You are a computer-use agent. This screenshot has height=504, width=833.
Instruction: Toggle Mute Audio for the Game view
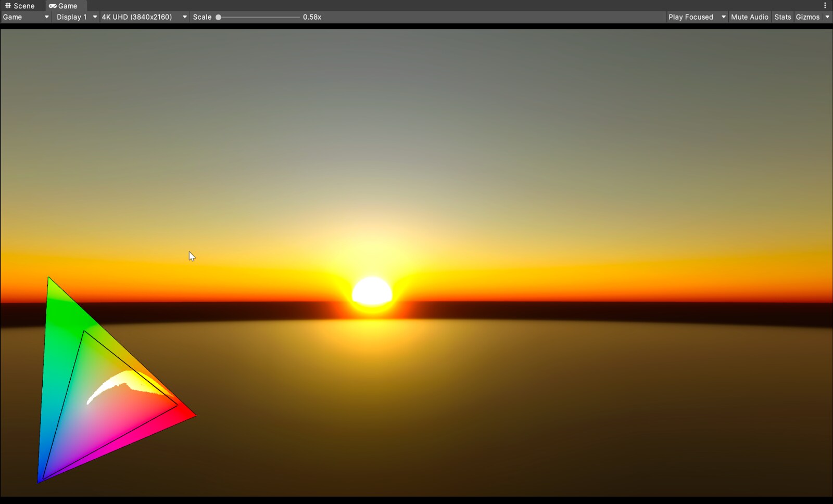click(x=750, y=17)
